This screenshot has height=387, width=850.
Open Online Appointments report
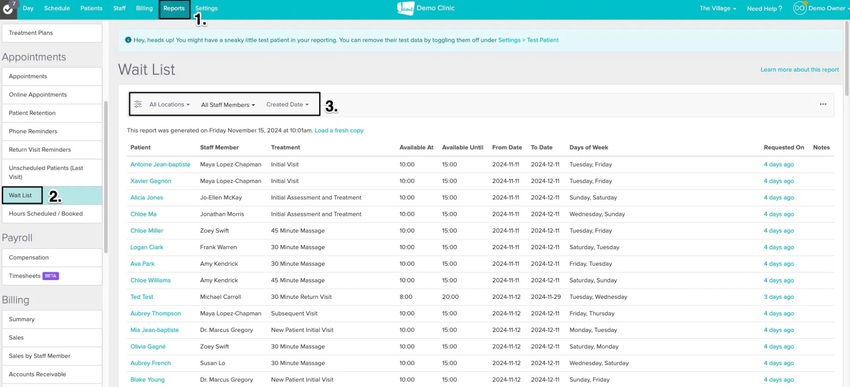[x=51, y=95]
